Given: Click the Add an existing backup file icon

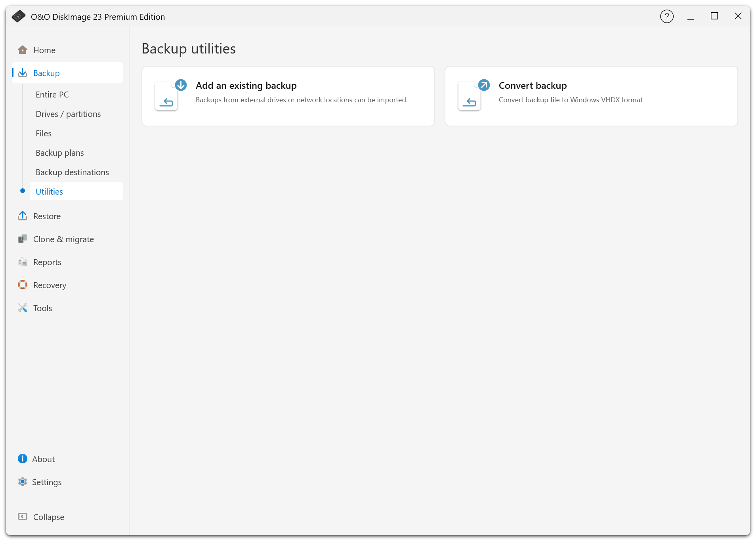Looking at the screenshot, I should [x=170, y=96].
